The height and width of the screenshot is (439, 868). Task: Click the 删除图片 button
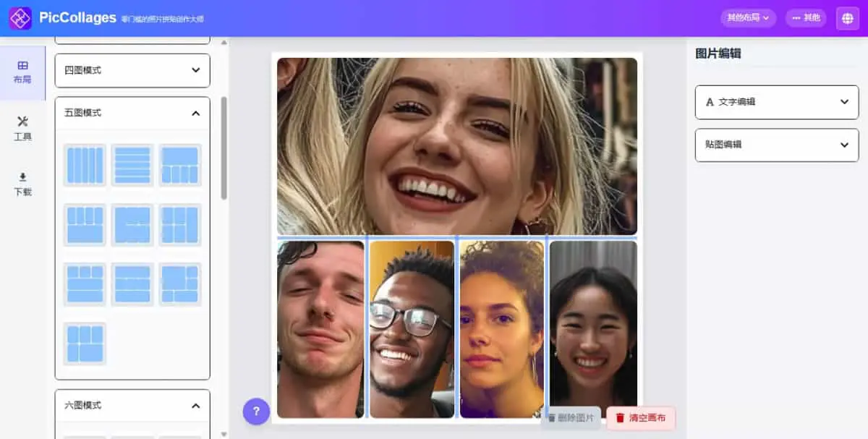click(x=571, y=418)
